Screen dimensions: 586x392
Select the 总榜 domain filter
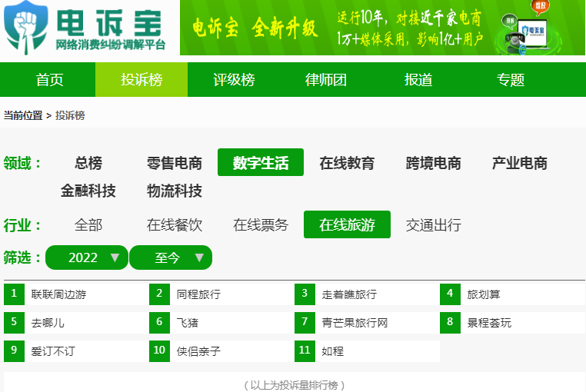point(88,162)
